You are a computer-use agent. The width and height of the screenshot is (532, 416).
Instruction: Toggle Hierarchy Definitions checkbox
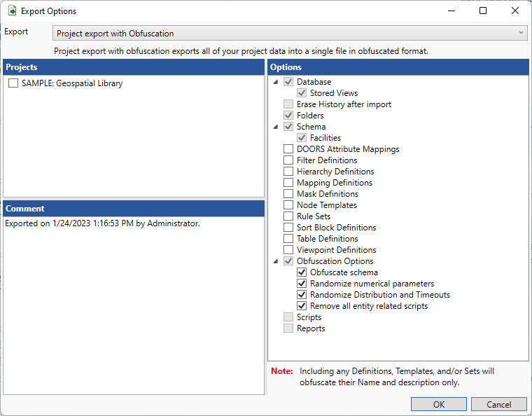tap(288, 172)
